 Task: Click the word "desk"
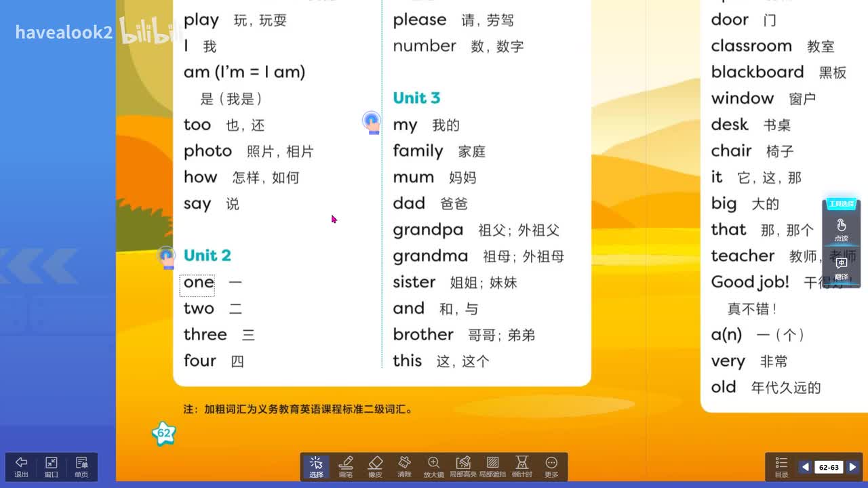tap(730, 125)
